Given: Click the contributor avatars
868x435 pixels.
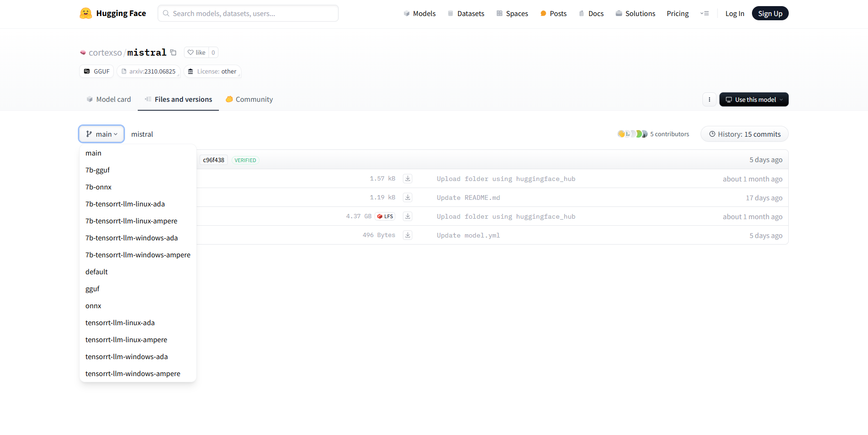Looking at the screenshot, I should [632, 134].
